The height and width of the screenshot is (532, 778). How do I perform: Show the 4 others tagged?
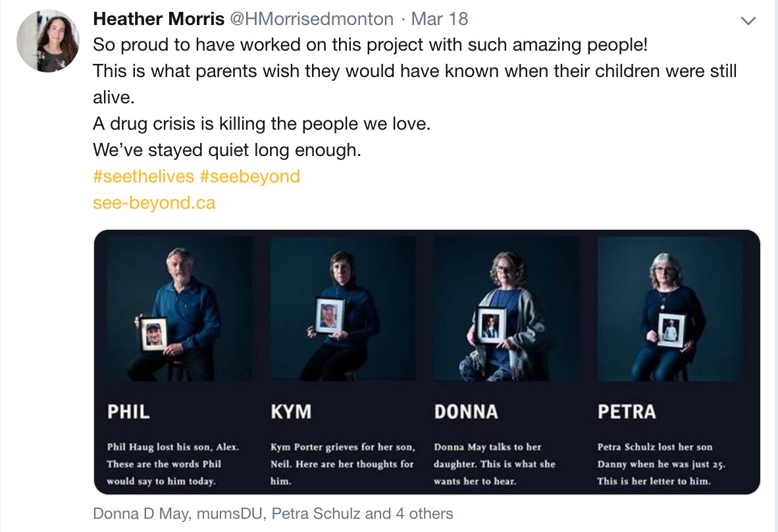click(425, 514)
